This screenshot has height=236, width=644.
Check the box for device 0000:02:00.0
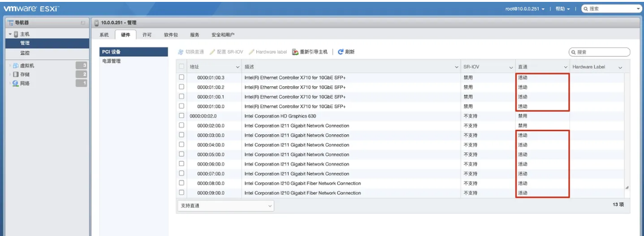(181, 125)
